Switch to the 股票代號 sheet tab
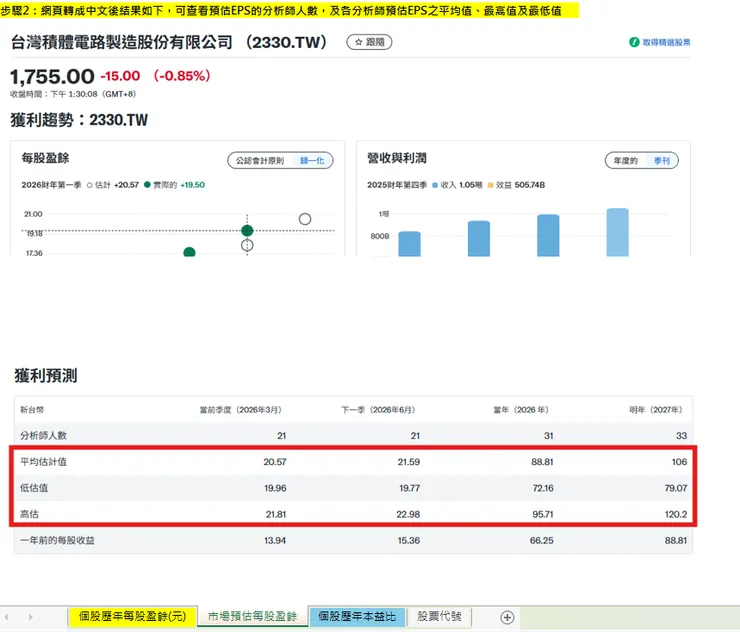The width and height of the screenshot is (740, 632). 439,616
